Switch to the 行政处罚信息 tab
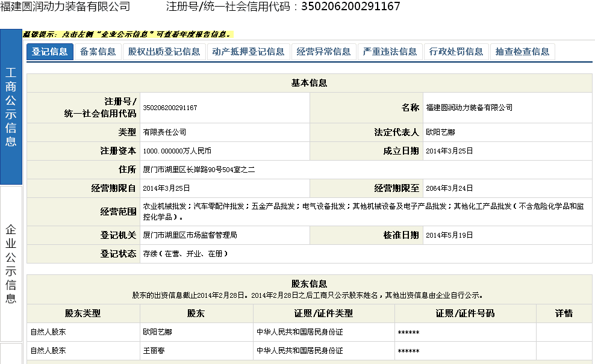The width and height of the screenshot is (595, 364). [456, 52]
